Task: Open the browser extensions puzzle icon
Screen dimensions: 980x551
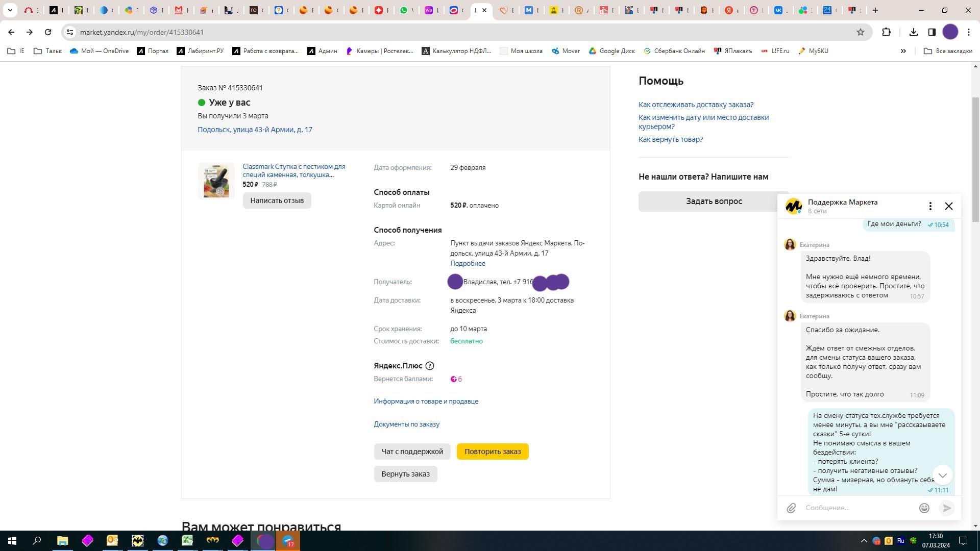Action: click(x=887, y=32)
